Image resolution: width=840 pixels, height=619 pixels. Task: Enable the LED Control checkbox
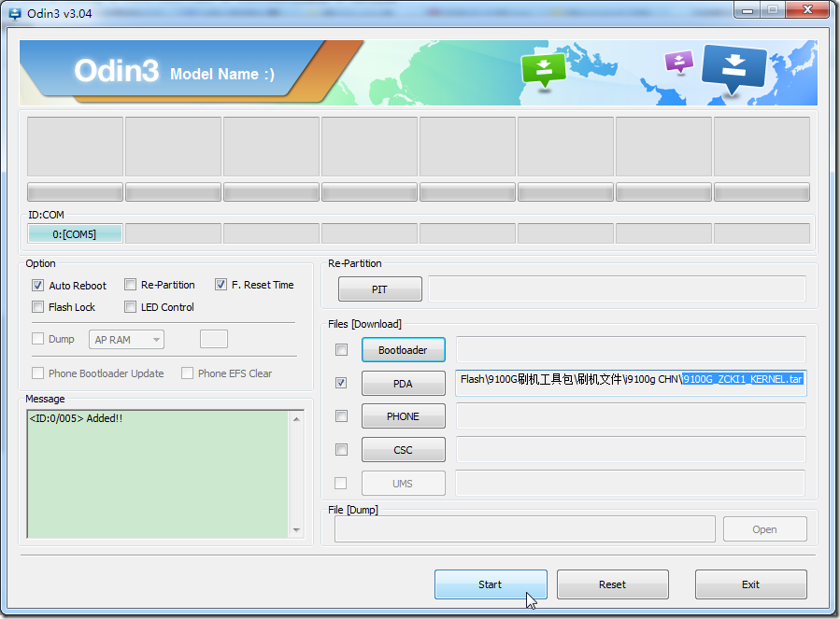click(x=130, y=307)
